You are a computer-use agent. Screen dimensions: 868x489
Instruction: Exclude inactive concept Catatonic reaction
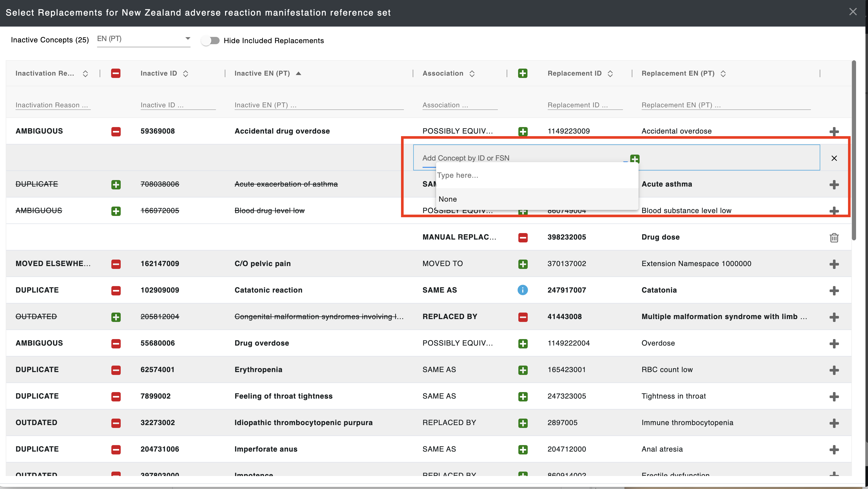(116, 290)
